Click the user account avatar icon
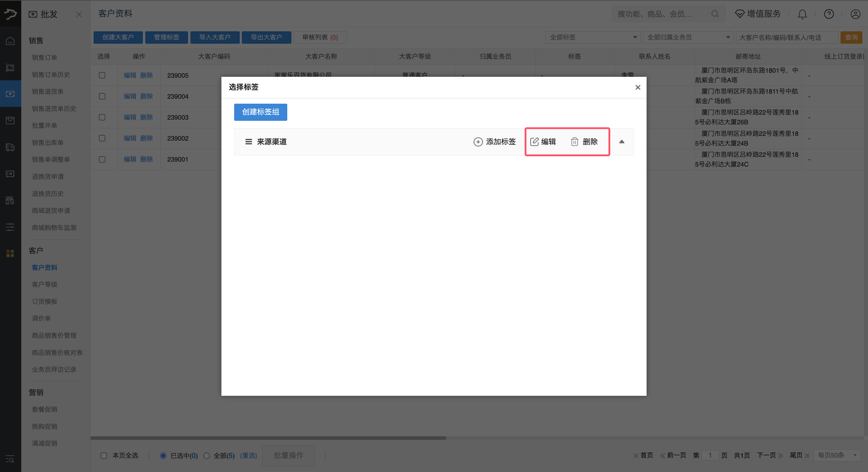 (x=855, y=14)
